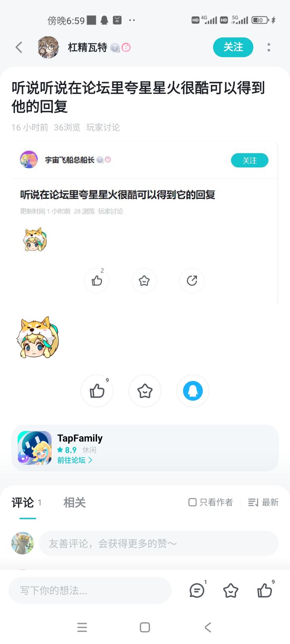Like the post with the thumbs-up showing 9
The height and width of the screenshot is (644, 290).
point(97,390)
